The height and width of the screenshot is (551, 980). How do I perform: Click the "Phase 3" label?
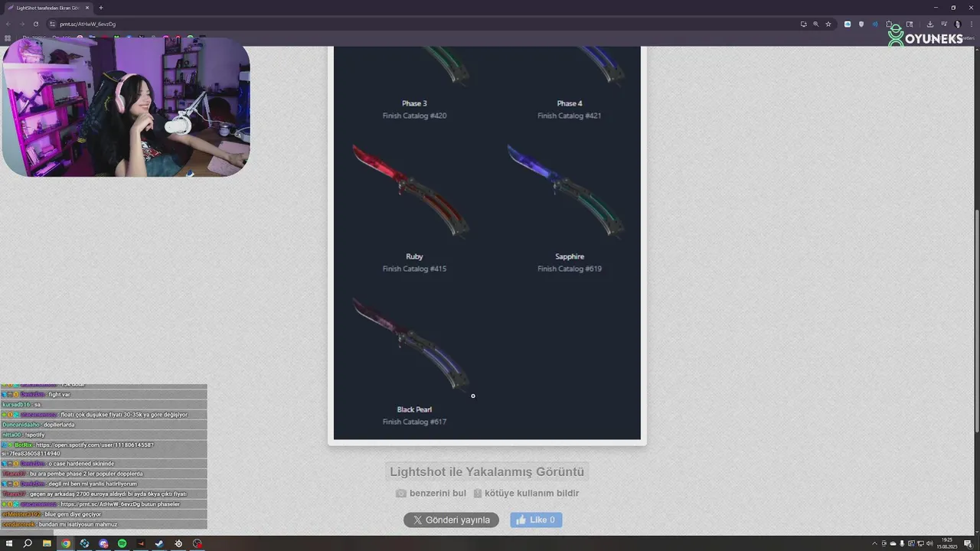414,103
